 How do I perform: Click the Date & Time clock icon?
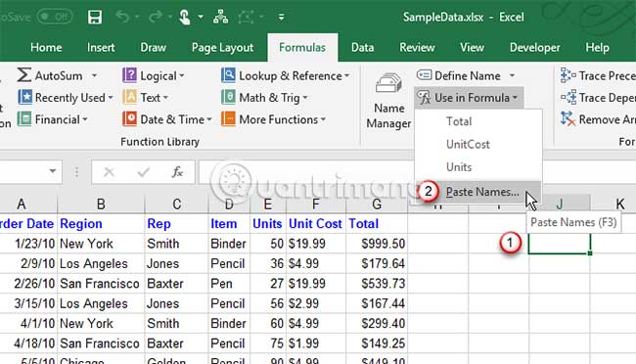click(x=129, y=119)
